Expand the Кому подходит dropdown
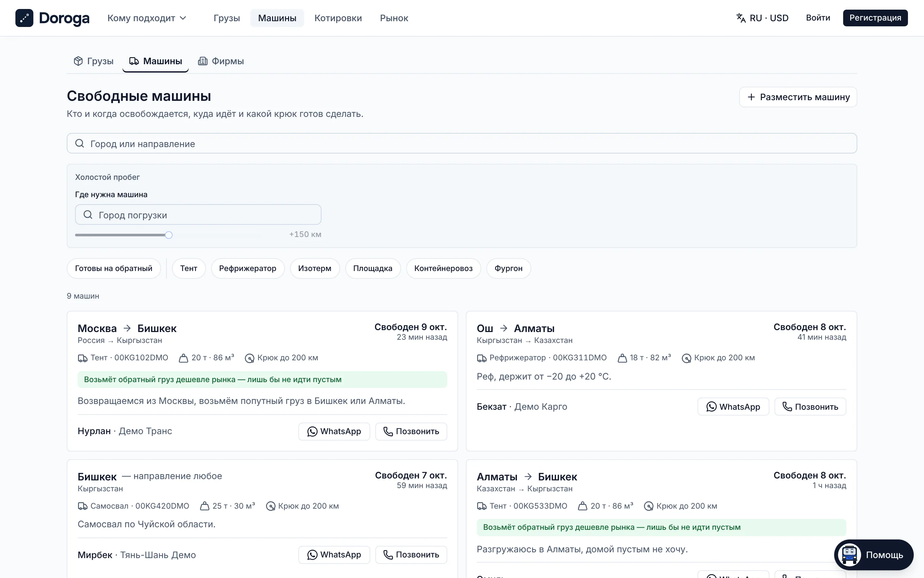Image resolution: width=924 pixels, height=578 pixels. [147, 18]
